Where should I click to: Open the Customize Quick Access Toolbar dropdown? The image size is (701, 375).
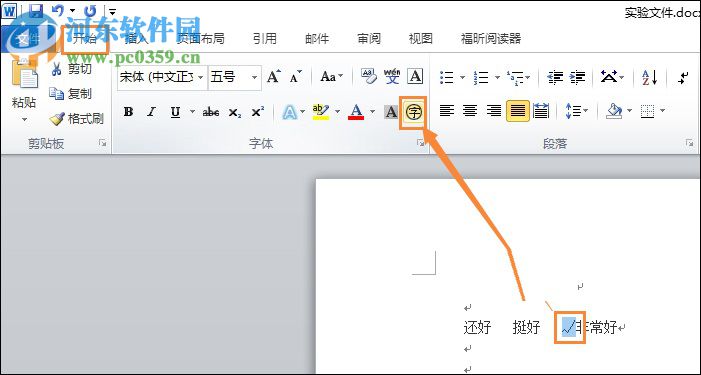point(113,11)
